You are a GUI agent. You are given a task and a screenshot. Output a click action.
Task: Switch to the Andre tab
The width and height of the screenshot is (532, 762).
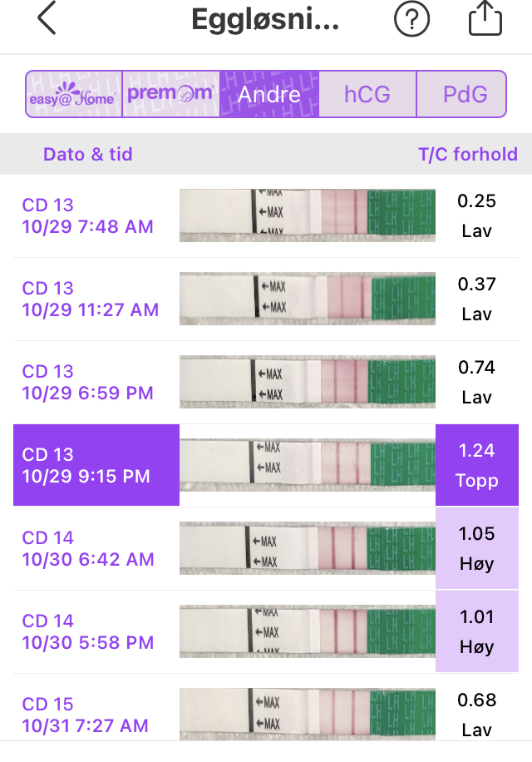pos(269,94)
